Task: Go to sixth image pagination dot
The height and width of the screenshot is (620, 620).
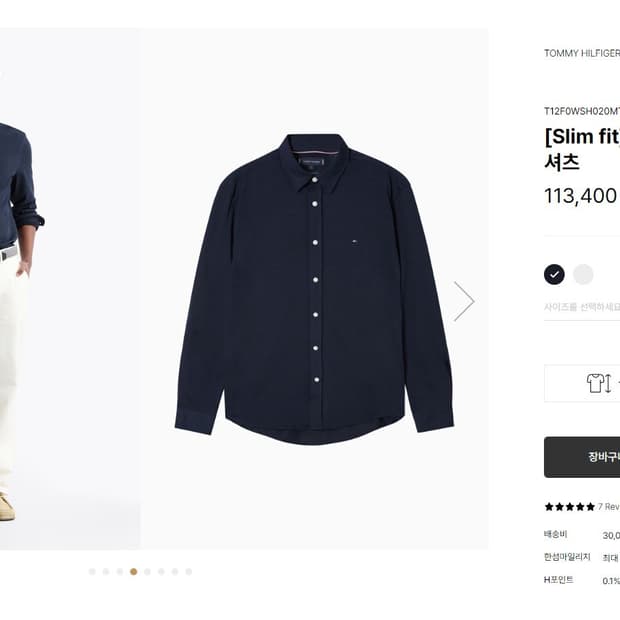Action: [161, 572]
